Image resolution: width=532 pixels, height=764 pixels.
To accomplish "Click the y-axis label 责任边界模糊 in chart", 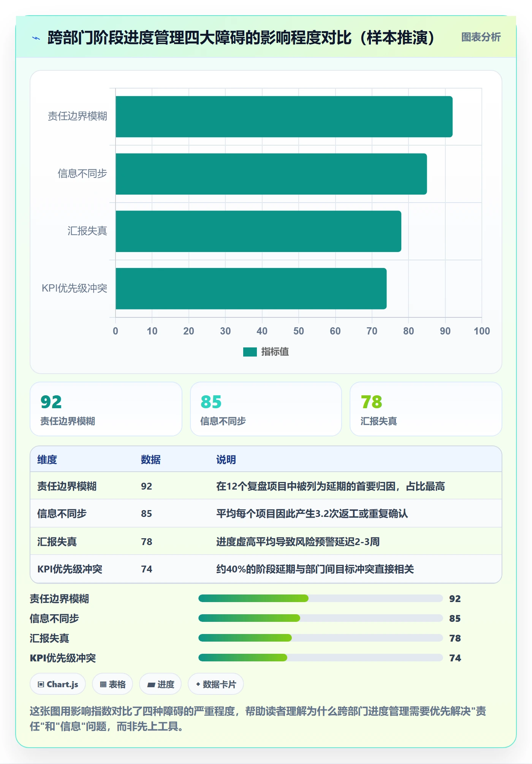I will coord(78,116).
